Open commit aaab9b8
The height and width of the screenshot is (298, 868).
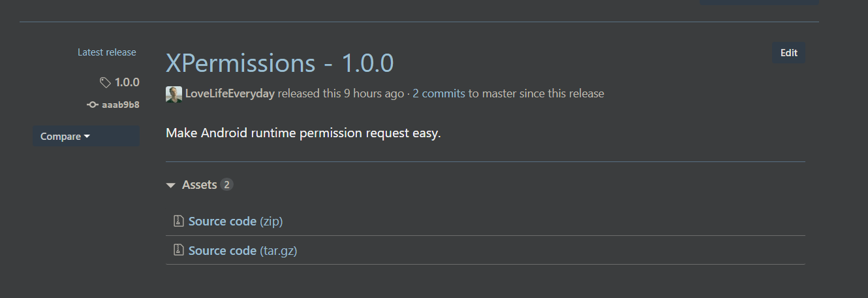coord(121,105)
